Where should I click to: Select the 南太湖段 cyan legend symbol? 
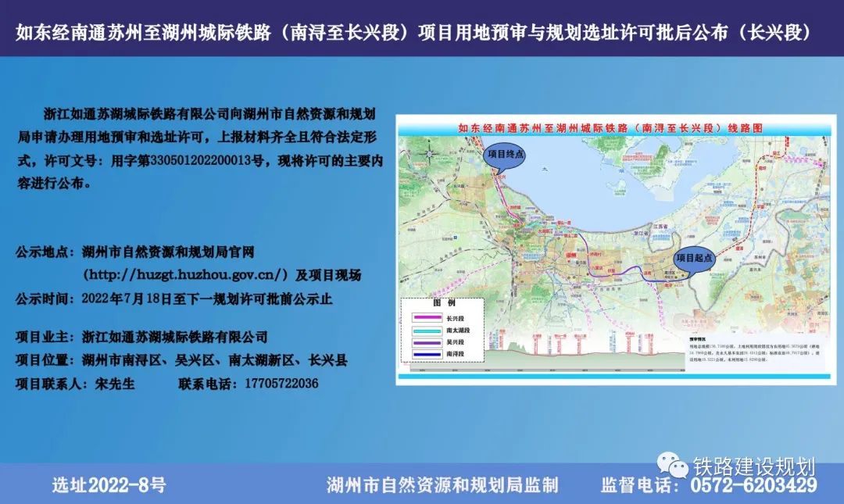click(427, 330)
